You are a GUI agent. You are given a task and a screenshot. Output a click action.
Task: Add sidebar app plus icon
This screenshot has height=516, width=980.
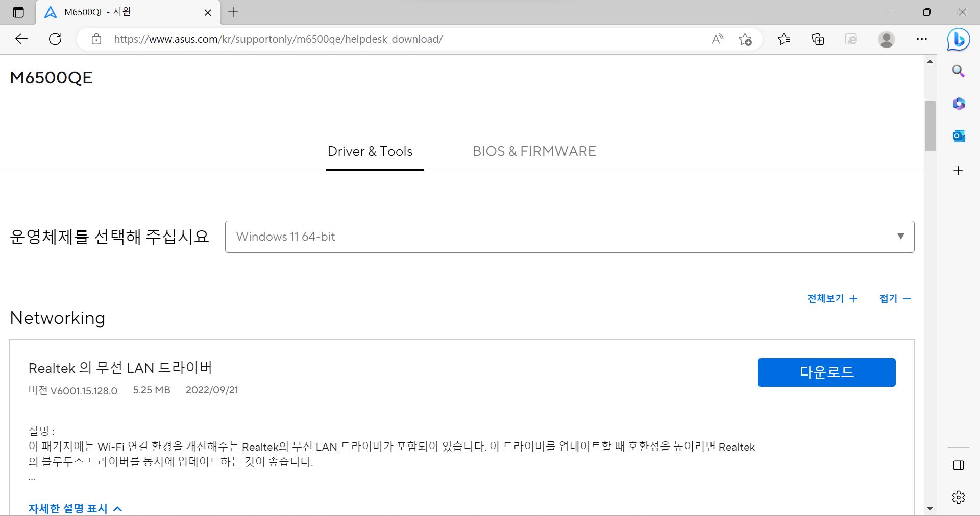(x=959, y=171)
